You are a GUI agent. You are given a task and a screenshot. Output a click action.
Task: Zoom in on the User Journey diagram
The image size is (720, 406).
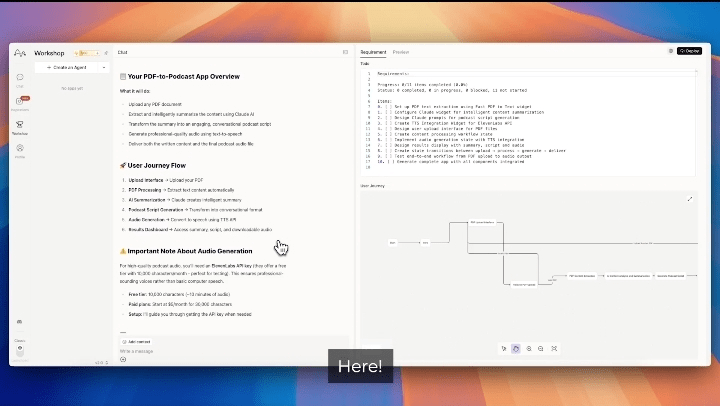click(x=528, y=348)
